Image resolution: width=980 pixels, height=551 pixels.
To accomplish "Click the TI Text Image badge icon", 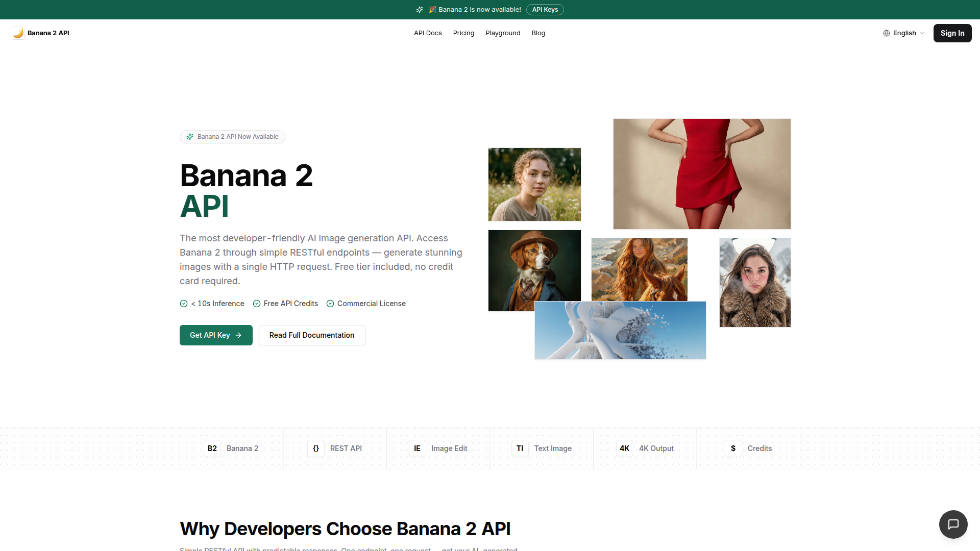I will tap(520, 448).
